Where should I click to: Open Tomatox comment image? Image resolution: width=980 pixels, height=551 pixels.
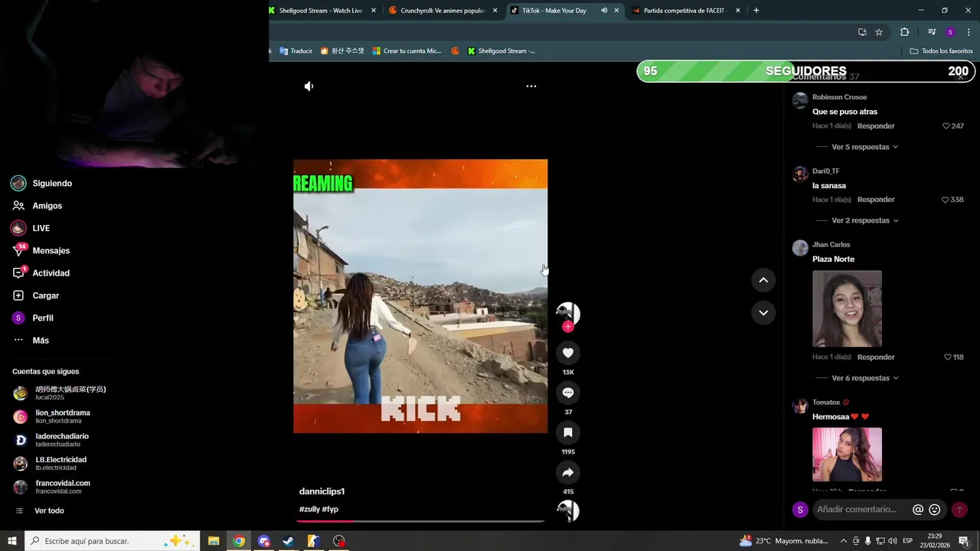847,455
